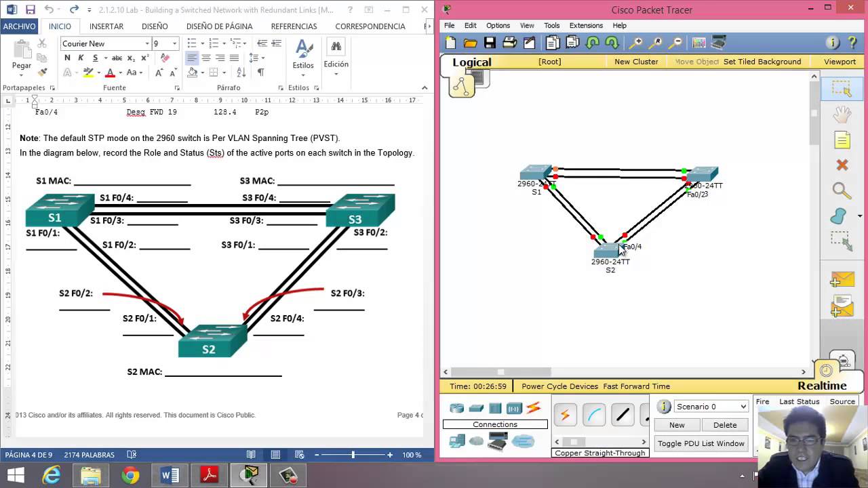Open Courier New font dropdown
Viewport: 868px width, 488px height.
[x=146, y=43]
